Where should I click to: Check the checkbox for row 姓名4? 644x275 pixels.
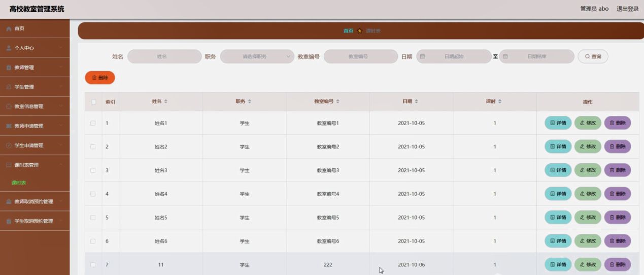click(93, 194)
